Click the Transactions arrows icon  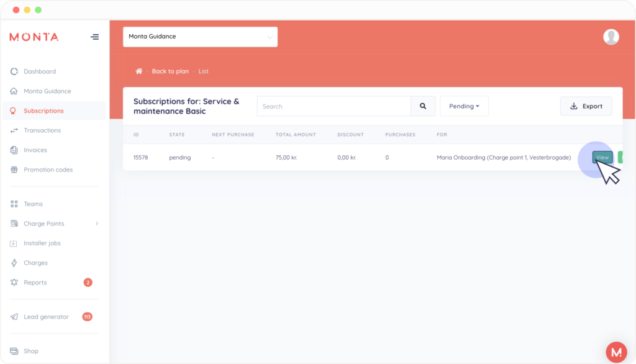click(14, 130)
